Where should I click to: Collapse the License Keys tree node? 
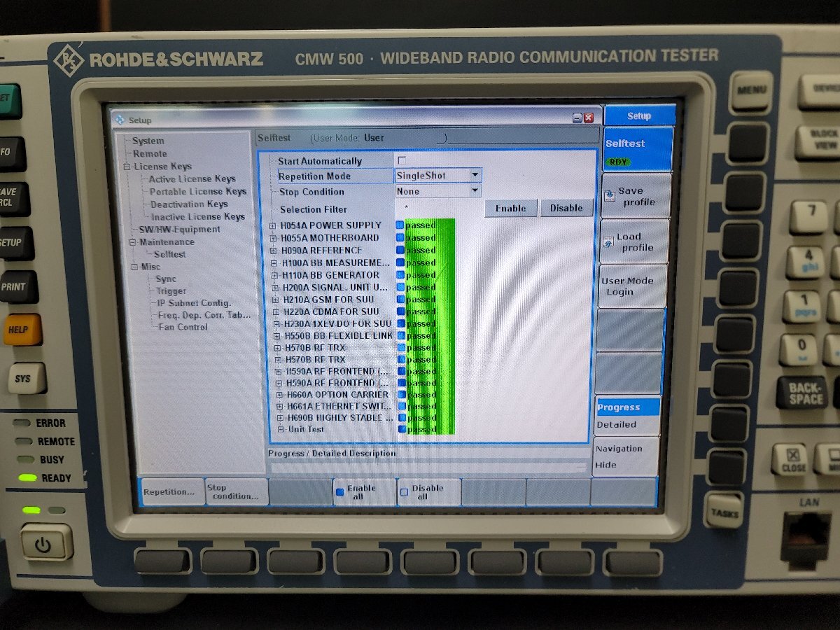(127, 167)
